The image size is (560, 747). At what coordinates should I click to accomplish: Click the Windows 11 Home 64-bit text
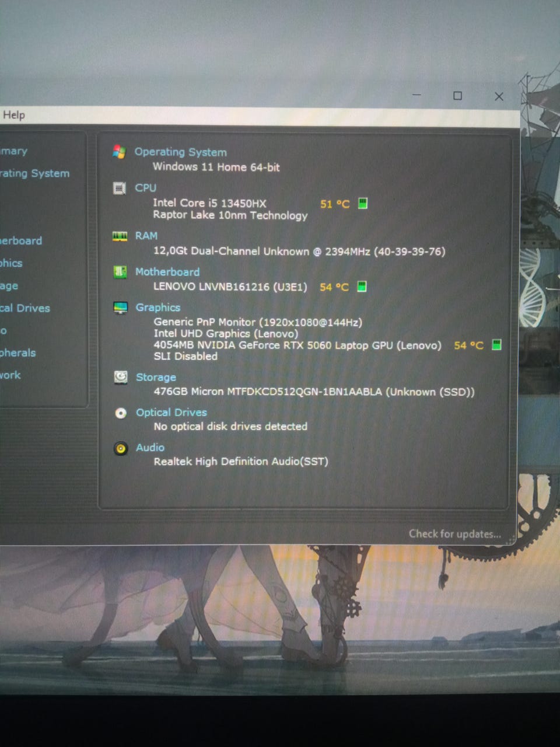(216, 167)
